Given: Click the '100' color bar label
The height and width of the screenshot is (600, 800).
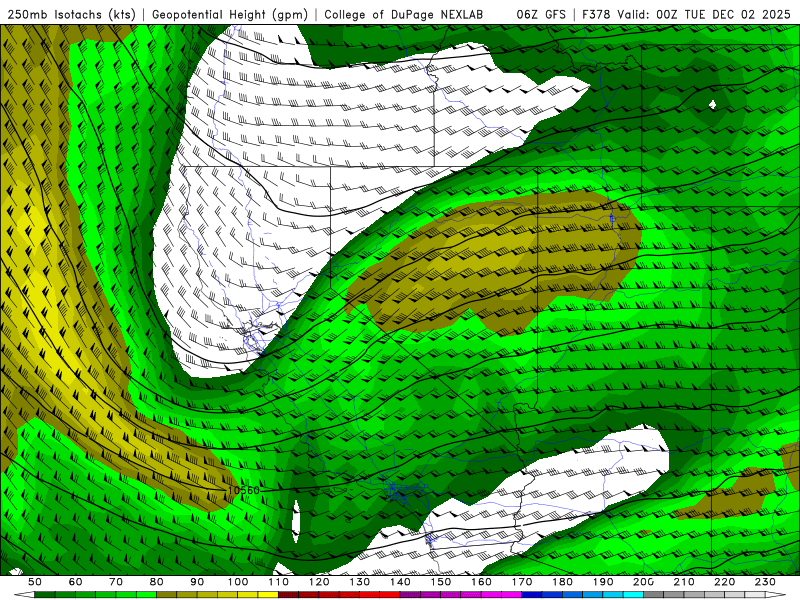Looking at the screenshot, I should pos(238,582).
